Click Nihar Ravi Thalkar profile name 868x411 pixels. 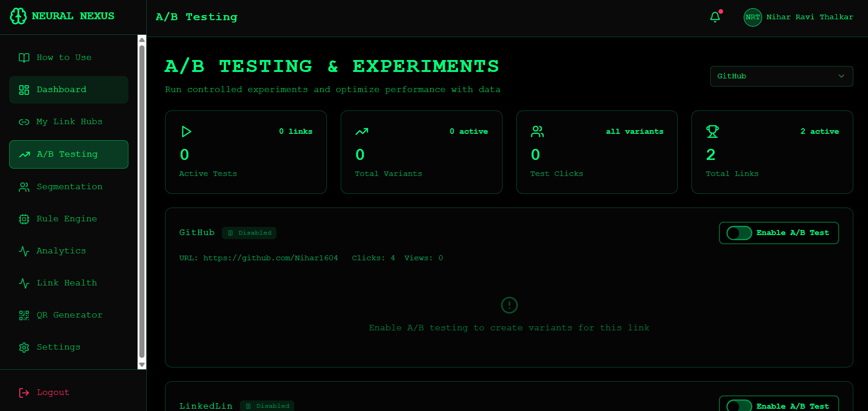tap(810, 17)
